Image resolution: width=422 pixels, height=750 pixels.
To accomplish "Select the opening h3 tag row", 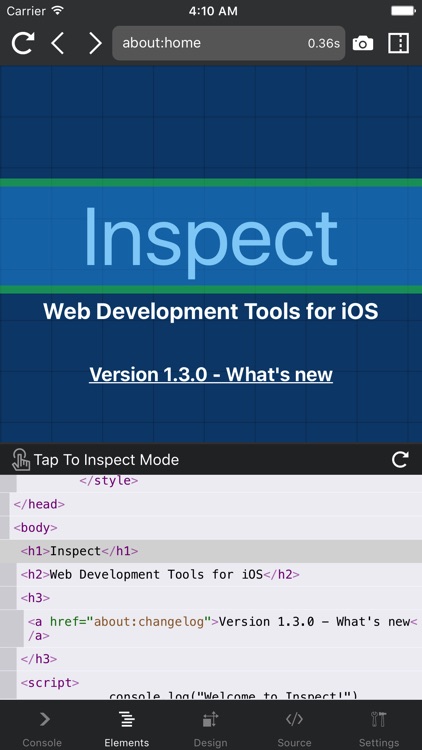I will coord(211,598).
